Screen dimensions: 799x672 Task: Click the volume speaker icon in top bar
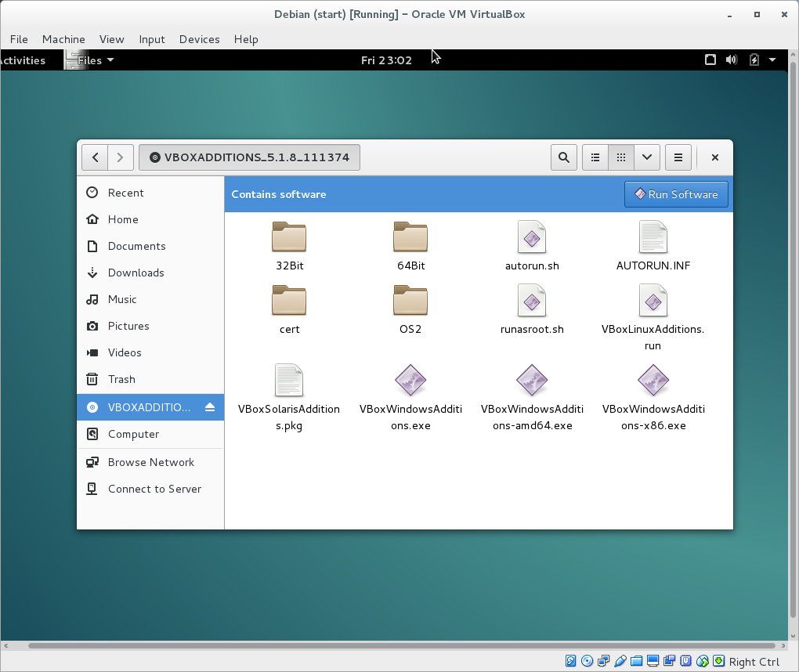pos(732,60)
